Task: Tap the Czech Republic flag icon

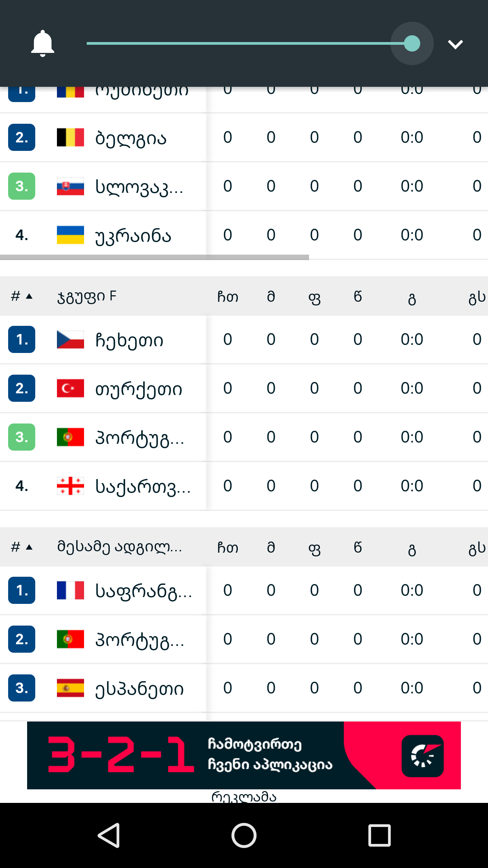Action: 70,339
